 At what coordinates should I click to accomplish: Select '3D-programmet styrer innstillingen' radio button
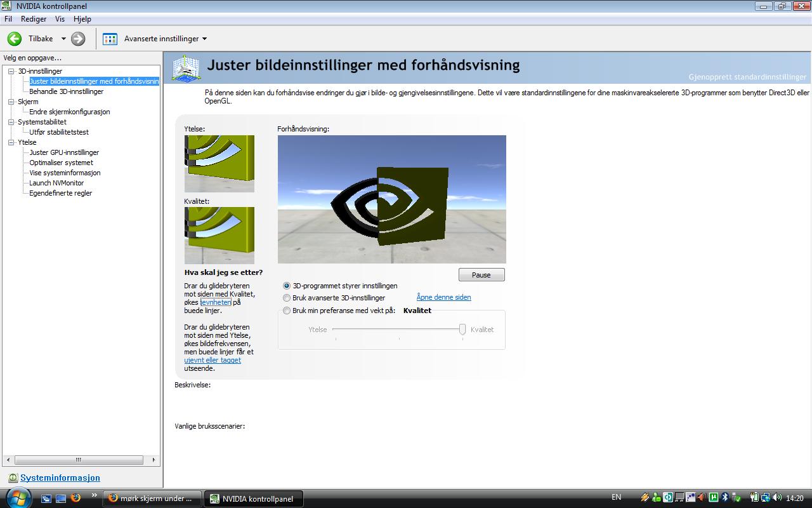coord(287,286)
